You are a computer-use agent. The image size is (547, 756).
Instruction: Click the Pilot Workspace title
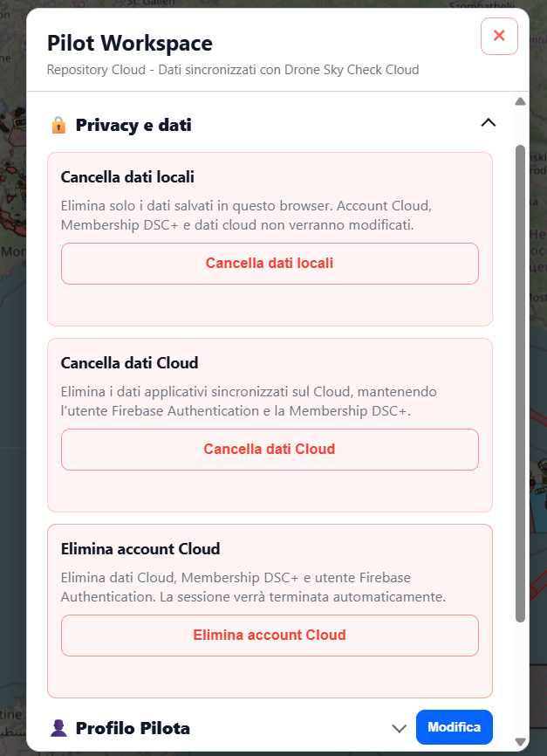(x=130, y=43)
